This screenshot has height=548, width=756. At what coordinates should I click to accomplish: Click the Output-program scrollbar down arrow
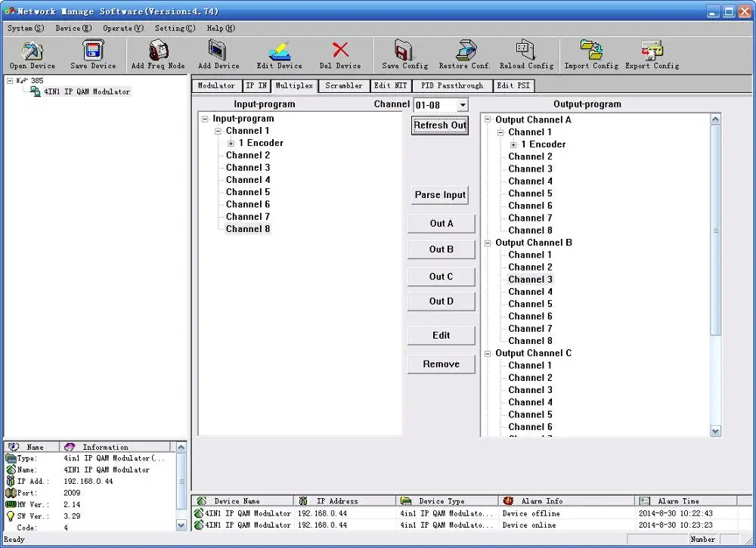(x=715, y=430)
